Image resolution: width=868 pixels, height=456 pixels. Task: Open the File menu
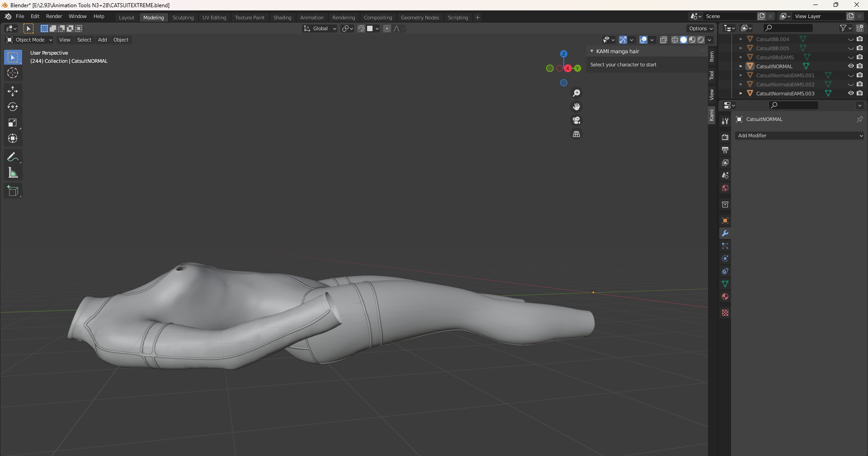pyautogui.click(x=20, y=16)
